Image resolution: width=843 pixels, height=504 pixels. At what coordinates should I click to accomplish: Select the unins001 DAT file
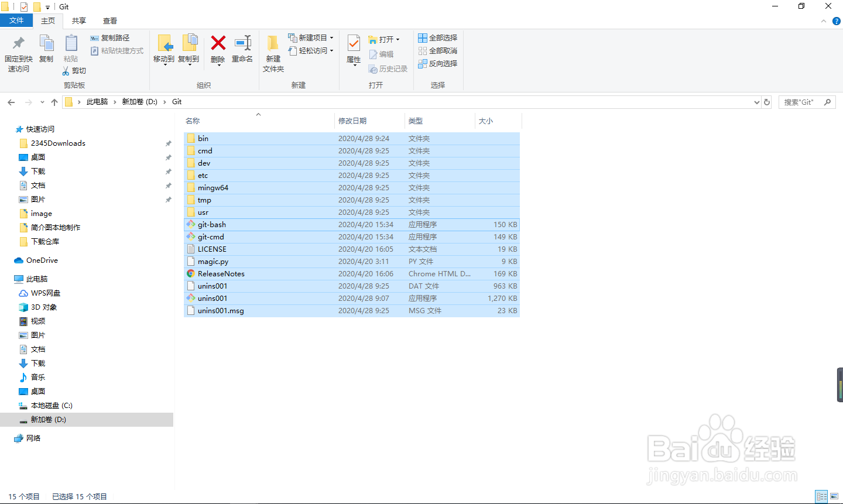pos(352,286)
